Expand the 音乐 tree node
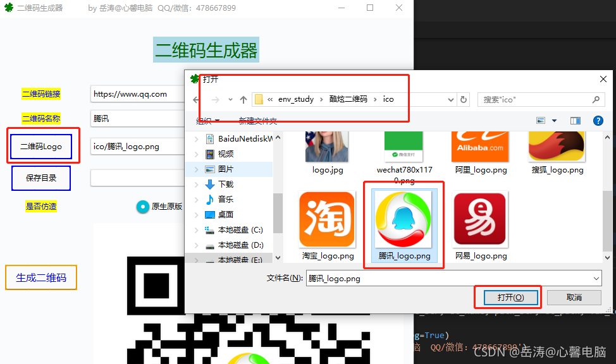The width and height of the screenshot is (616, 364). 197,200
